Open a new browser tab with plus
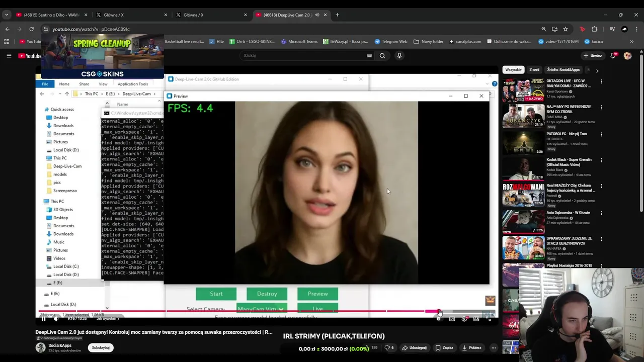The image size is (644, 362). coord(337,15)
